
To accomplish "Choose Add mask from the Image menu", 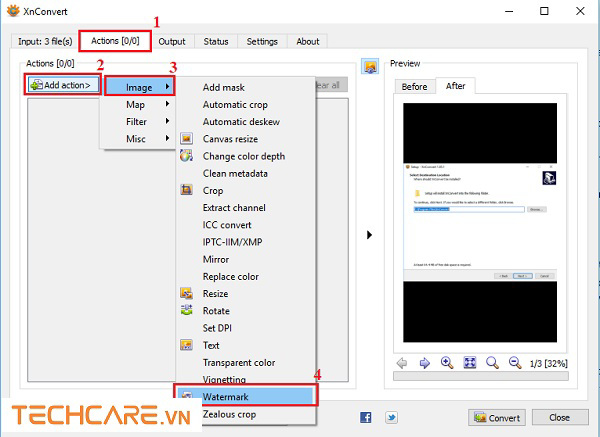I will click(246, 87).
